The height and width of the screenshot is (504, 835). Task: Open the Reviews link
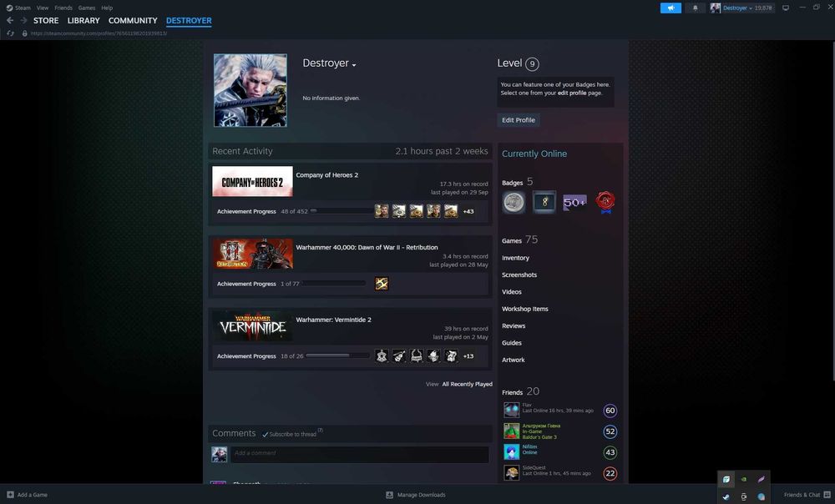tap(514, 326)
